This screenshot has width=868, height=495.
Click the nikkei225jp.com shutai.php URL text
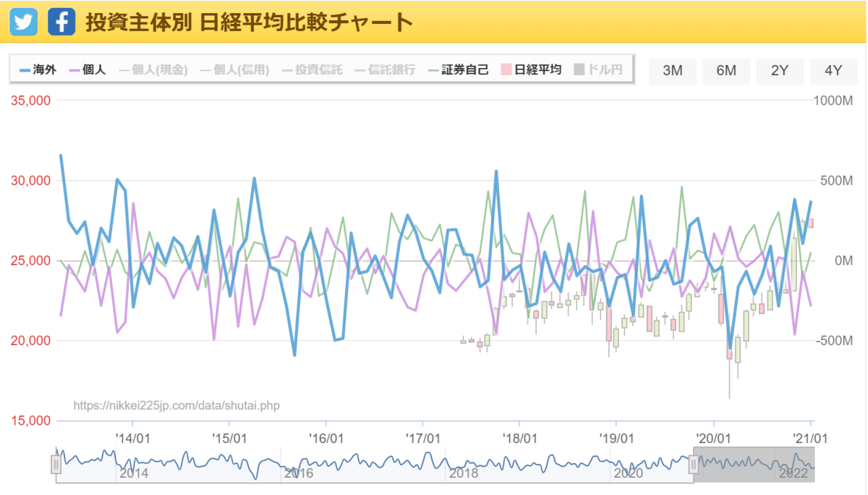176,405
